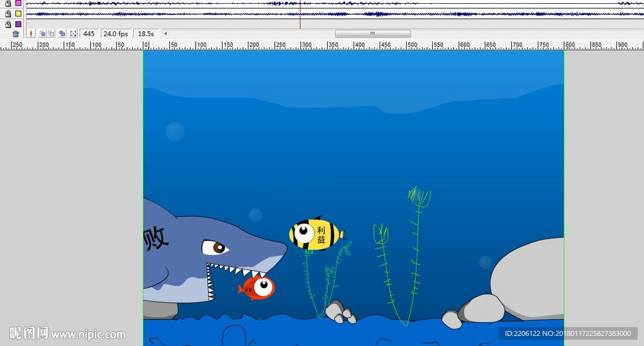Click the yellow layer outline color swatch
The width and height of the screenshot is (644, 346).
[x=18, y=14]
